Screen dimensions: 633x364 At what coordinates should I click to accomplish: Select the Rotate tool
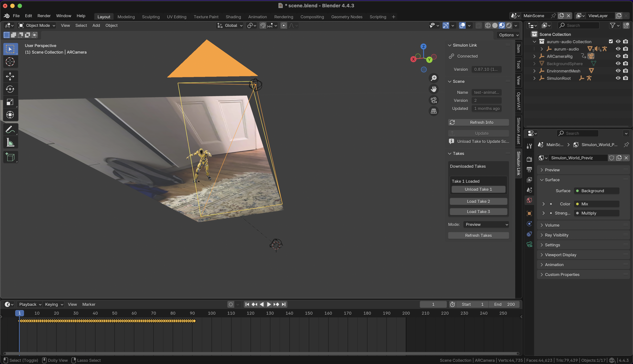pos(10,89)
